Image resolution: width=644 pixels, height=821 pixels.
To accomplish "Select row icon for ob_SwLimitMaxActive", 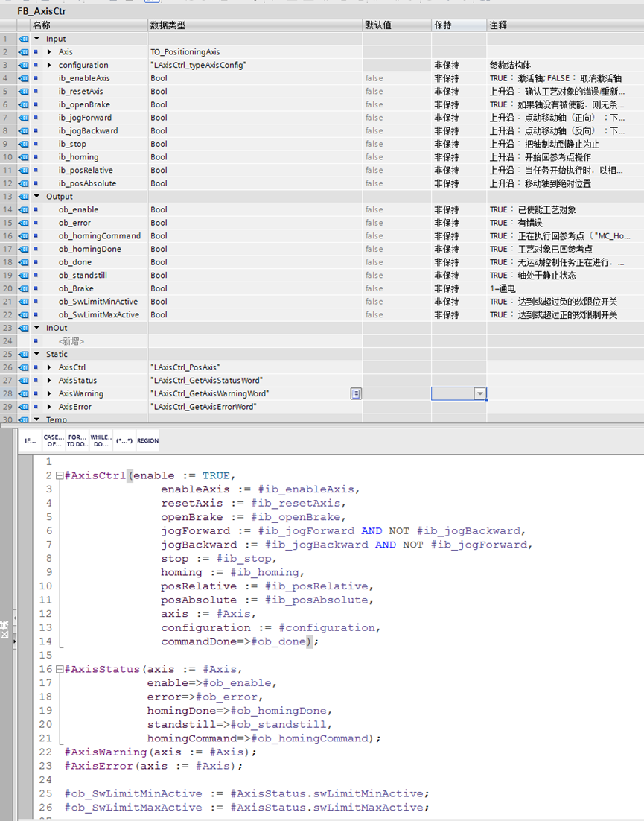I will click(24, 314).
